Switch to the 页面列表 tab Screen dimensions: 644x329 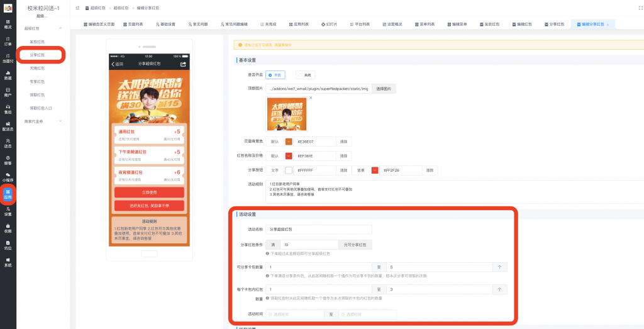(133, 25)
